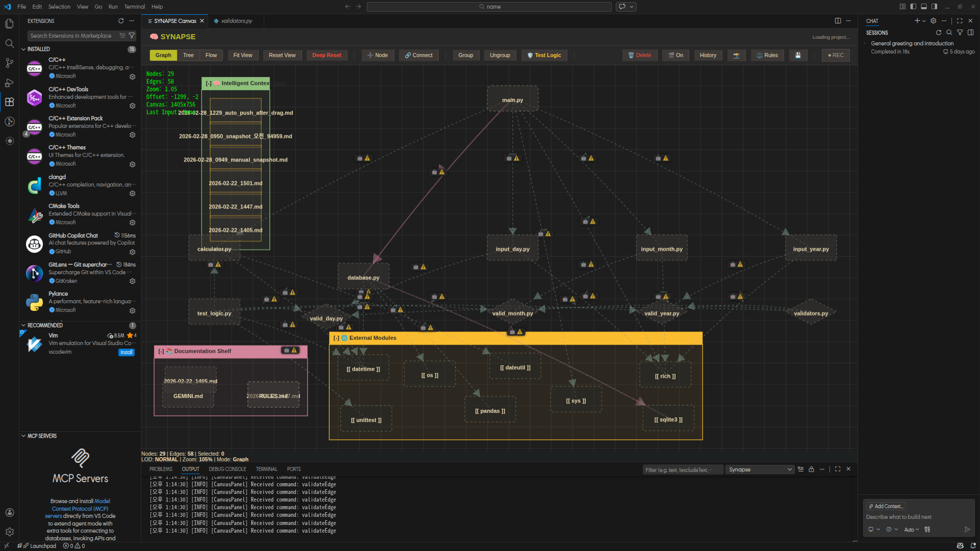Toggle the REC recording button
This screenshot has width=980, height=551.
tap(835, 55)
